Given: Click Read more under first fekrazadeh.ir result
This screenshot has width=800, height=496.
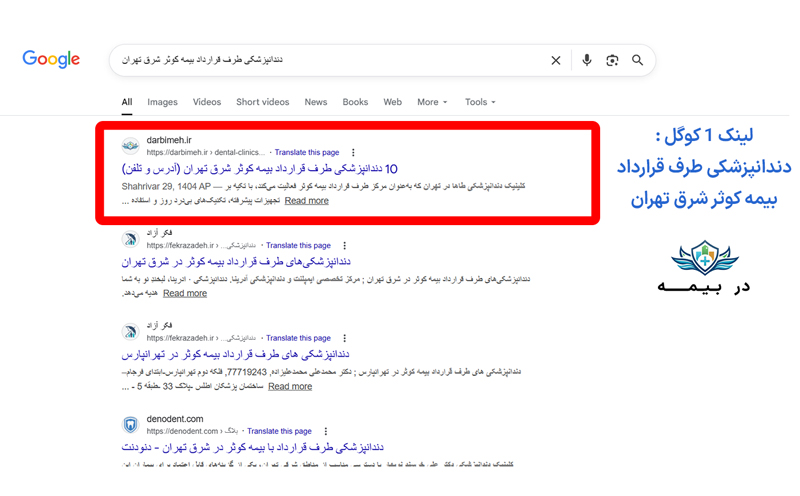Looking at the screenshot, I should pyautogui.click(x=185, y=293).
